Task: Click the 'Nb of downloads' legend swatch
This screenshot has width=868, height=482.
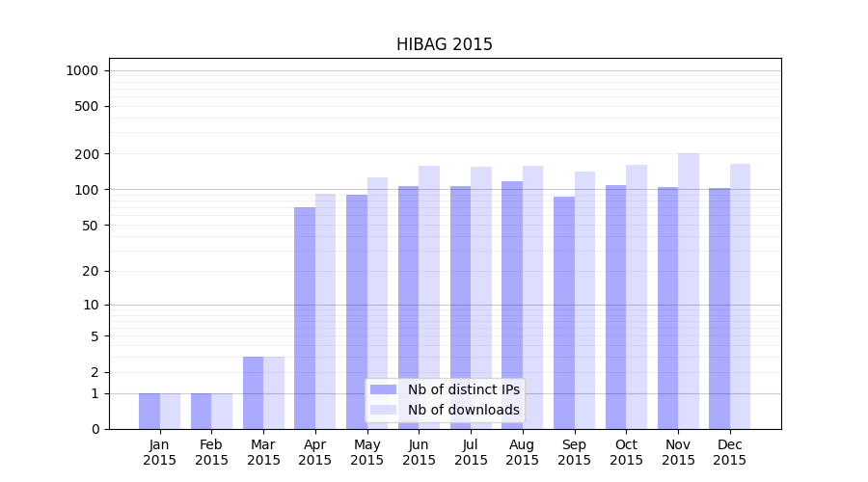Action: [383, 410]
